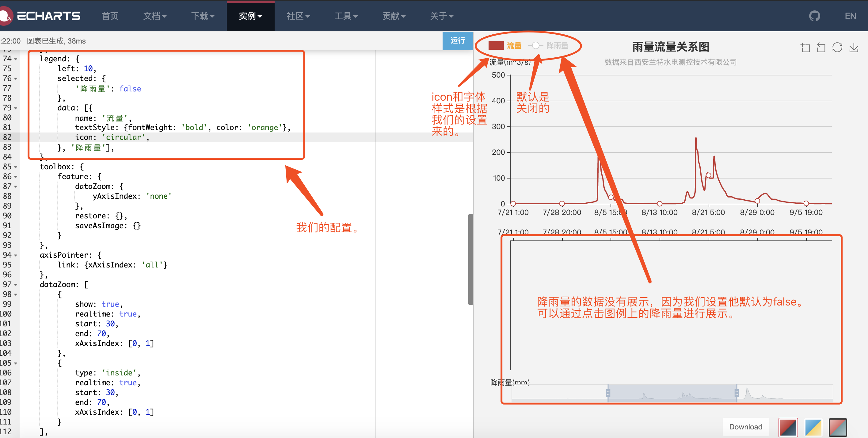
Task: Select the dark red theme swatch
Action: (x=788, y=427)
